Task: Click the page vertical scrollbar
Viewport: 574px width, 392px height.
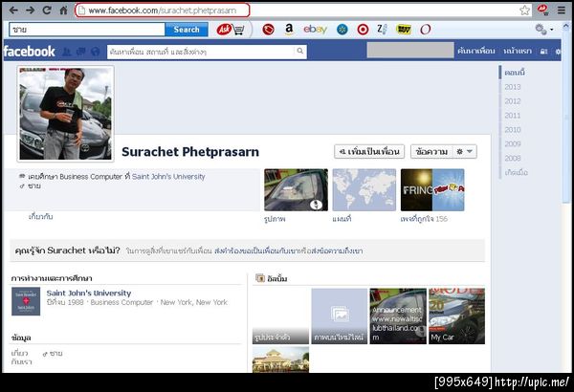Action: pos(566,118)
